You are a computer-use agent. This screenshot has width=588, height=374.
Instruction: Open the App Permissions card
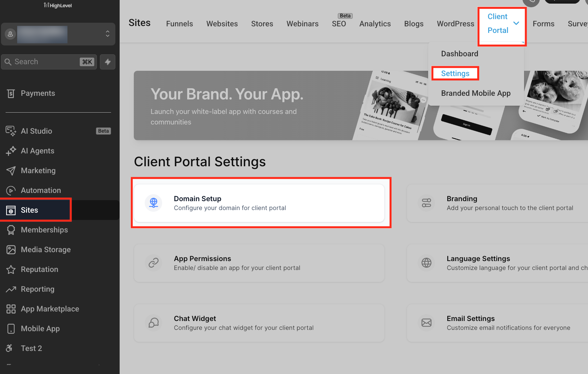(x=259, y=263)
